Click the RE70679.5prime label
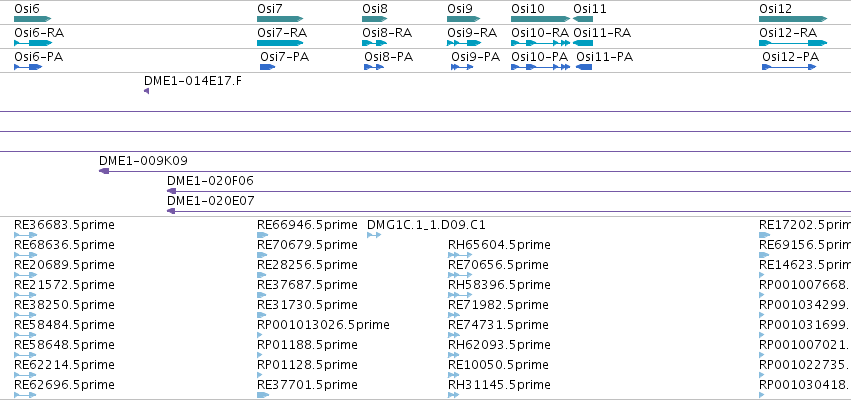Screen dimensions: 851x400 (308, 245)
